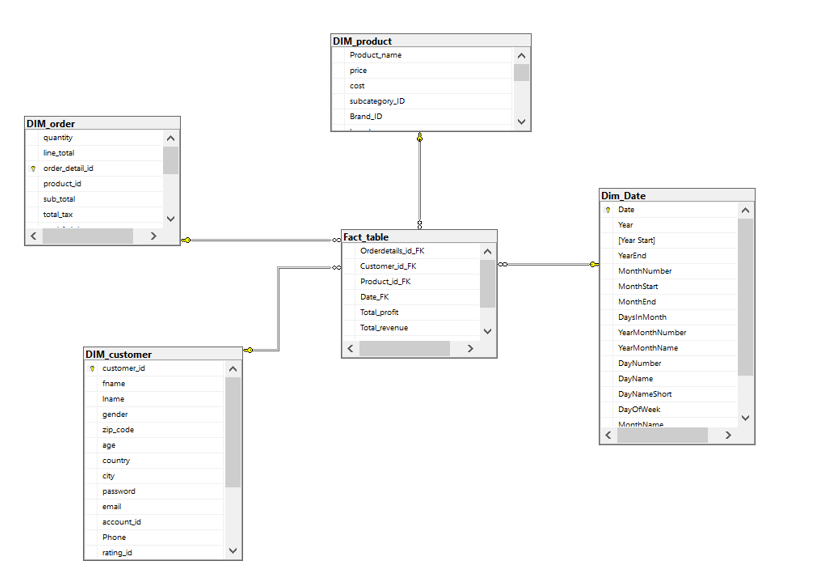Viewport: 830px width, 587px height.
Task: Select the line_total column in DIM_order
Action: pyautogui.click(x=94, y=153)
